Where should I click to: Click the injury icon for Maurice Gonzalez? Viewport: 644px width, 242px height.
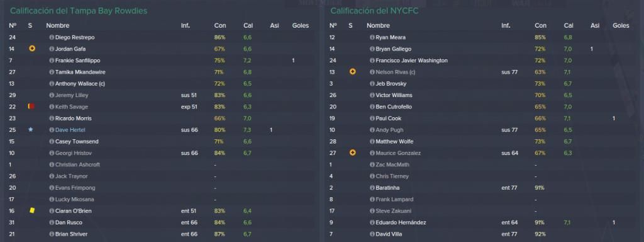point(352,153)
